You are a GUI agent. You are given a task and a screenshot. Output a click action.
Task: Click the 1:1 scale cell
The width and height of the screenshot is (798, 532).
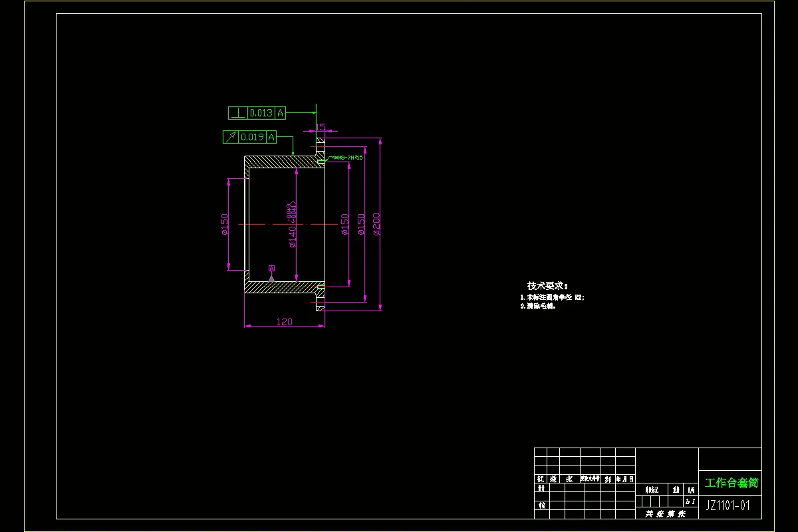coord(690,501)
